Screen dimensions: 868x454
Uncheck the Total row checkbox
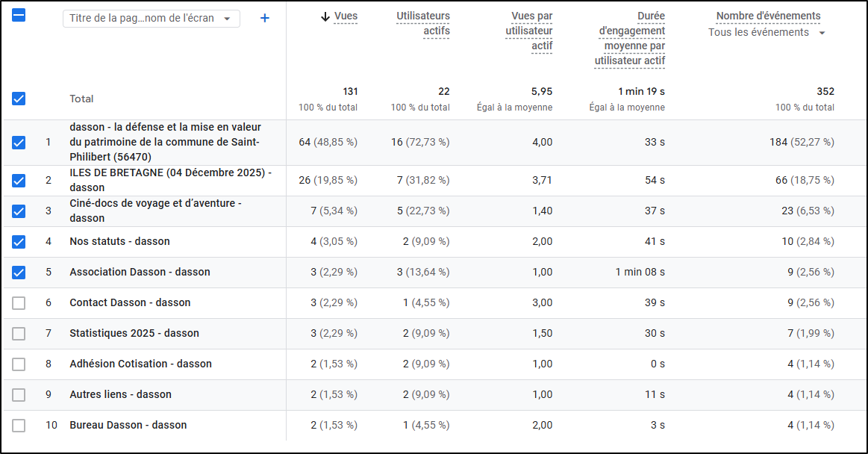click(x=19, y=99)
